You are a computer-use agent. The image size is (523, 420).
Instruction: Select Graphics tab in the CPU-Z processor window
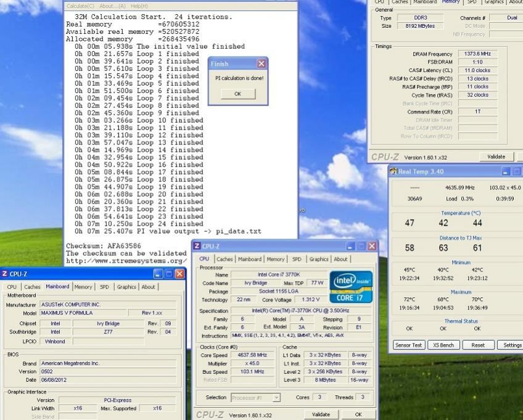tap(319, 259)
